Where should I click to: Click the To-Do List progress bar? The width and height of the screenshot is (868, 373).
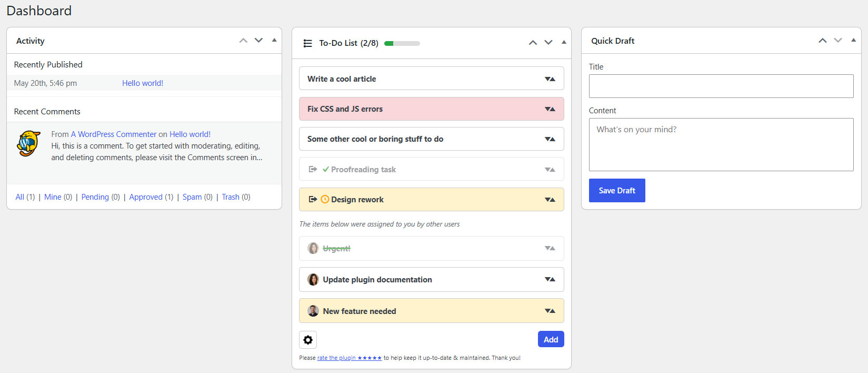click(402, 43)
